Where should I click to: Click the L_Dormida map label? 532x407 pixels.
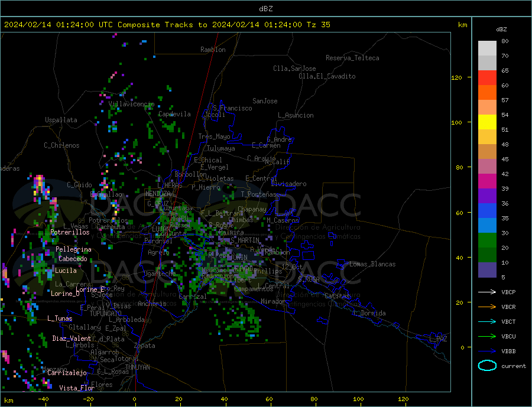point(370,313)
